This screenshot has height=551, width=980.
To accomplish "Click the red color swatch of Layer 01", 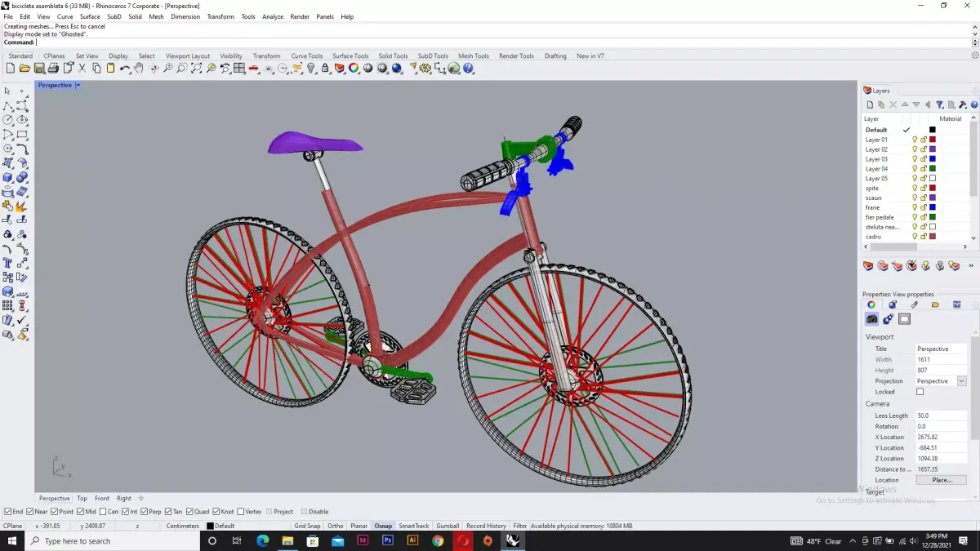I will pos(933,140).
